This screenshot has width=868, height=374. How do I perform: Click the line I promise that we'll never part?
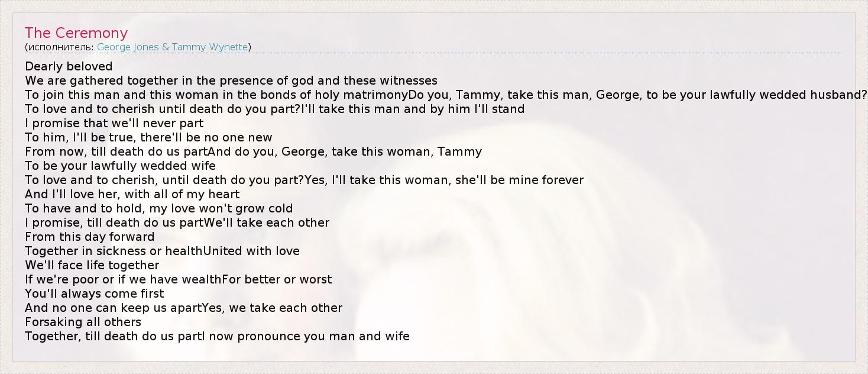tap(114, 123)
